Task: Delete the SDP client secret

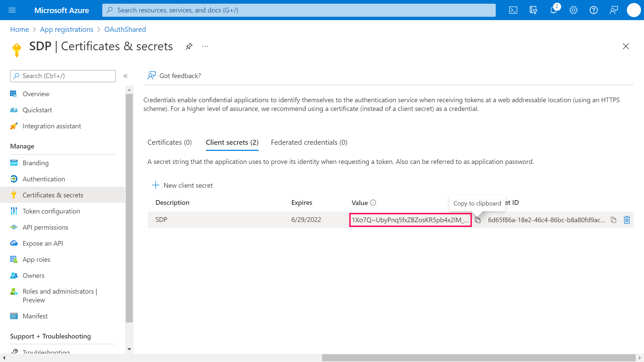Action: [627, 220]
